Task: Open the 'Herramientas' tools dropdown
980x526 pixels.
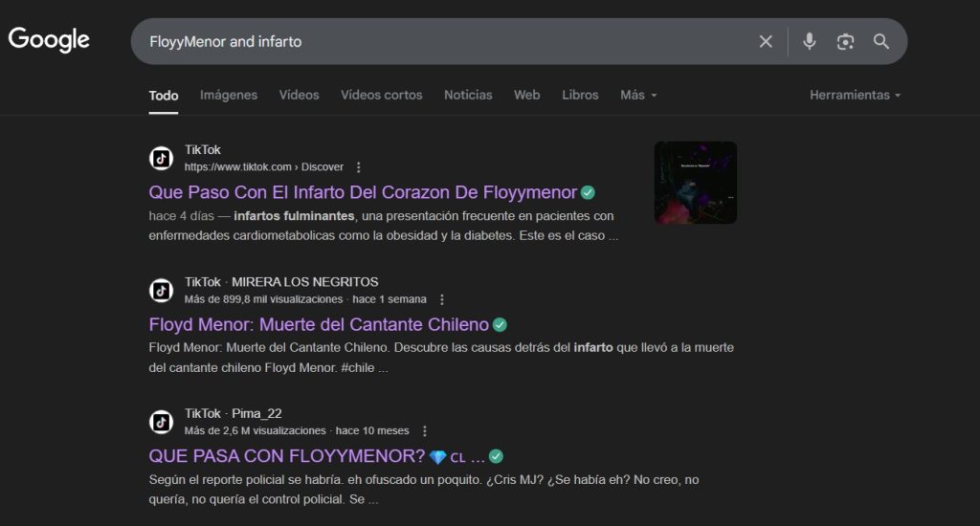Action: [855, 95]
